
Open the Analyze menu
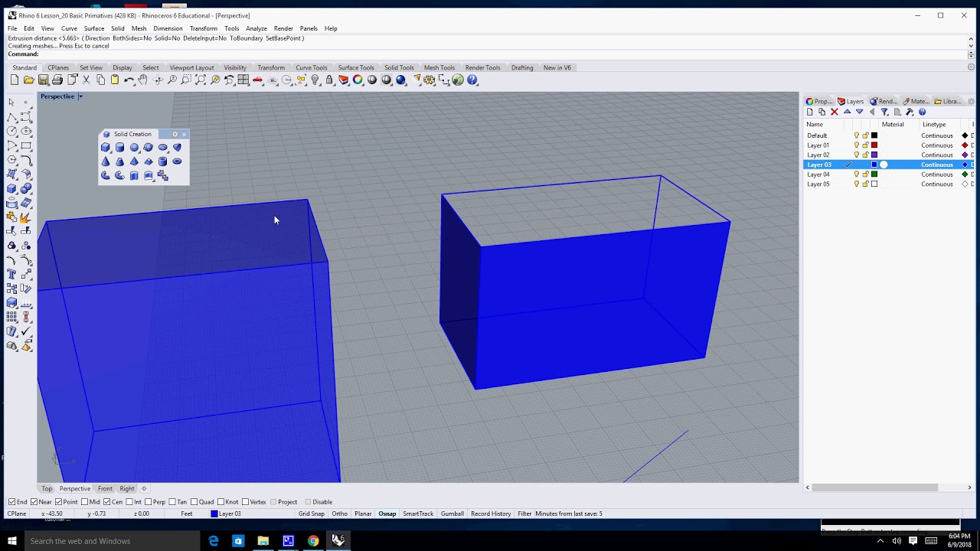pos(256,28)
